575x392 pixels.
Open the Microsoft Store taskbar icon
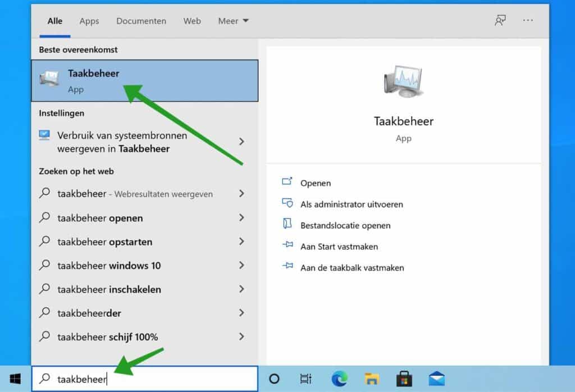[x=403, y=379]
